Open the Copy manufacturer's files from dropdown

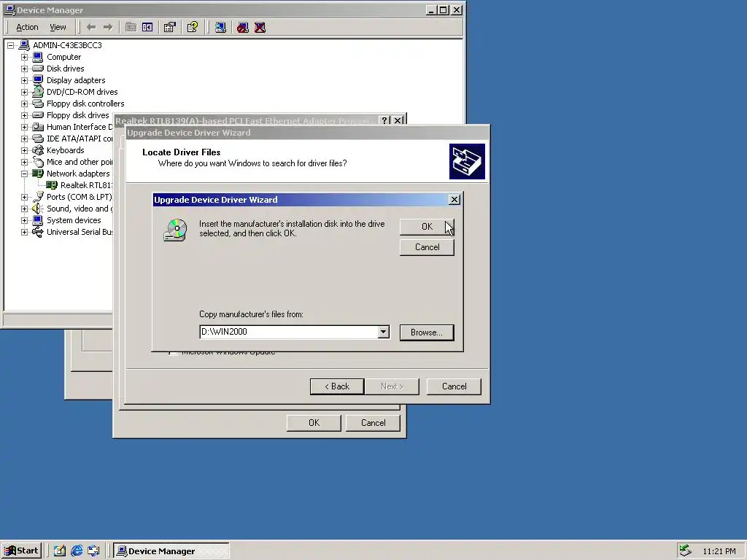(384, 332)
